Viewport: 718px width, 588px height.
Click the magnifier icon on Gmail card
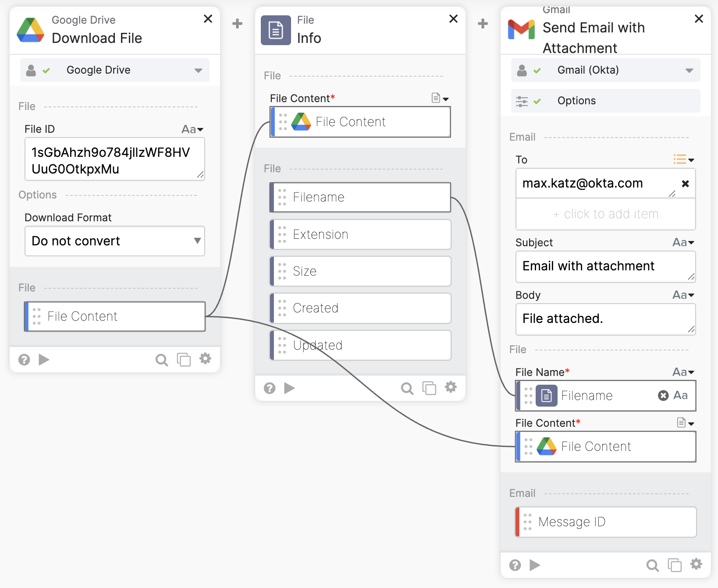[x=652, y=565]
